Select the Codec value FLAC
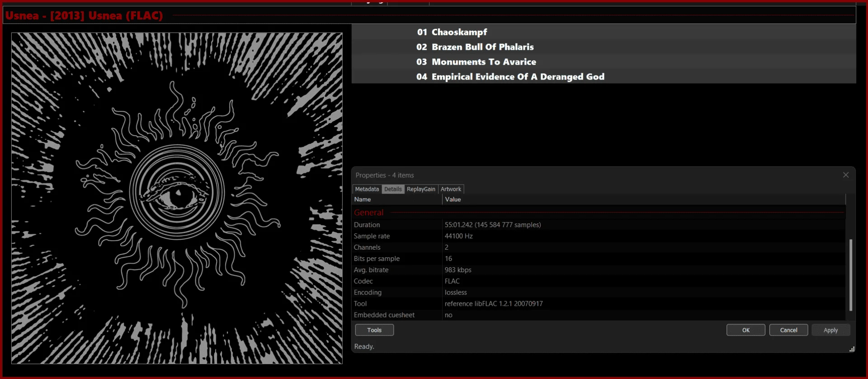The height and width of the screenshot is (379, 868). 452,281
